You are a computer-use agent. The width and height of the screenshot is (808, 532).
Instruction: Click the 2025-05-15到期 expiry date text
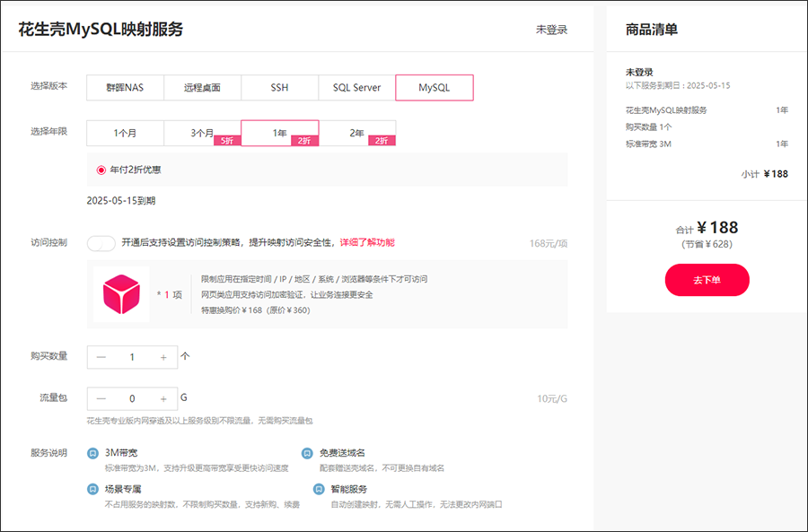(x=121, y=201)
